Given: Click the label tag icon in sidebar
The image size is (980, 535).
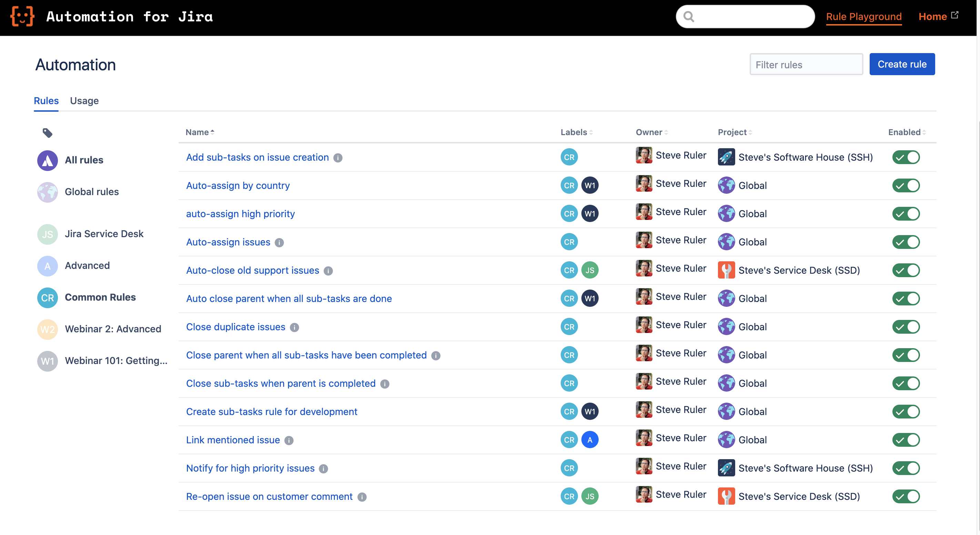Looking at the screenshot, I should tap(47, 133).
